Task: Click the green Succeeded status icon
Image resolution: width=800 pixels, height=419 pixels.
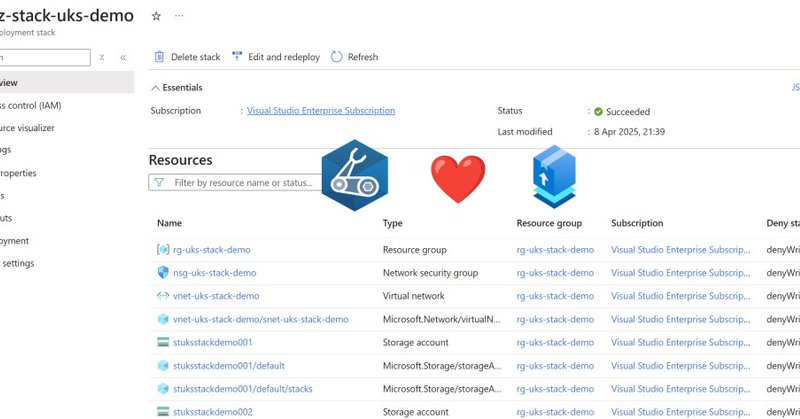Action: [598, 111]
